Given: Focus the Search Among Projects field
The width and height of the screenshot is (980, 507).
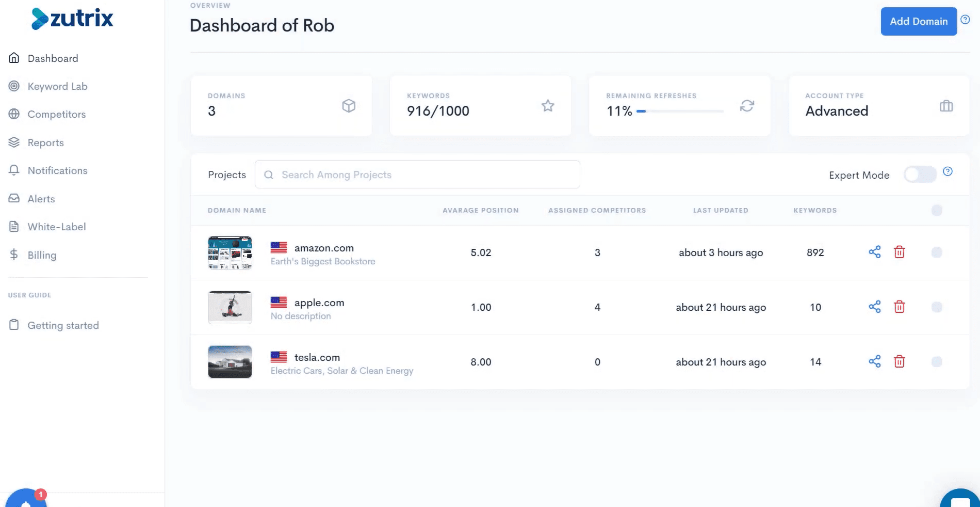Looking at the screenshot, I should [417, 175].
